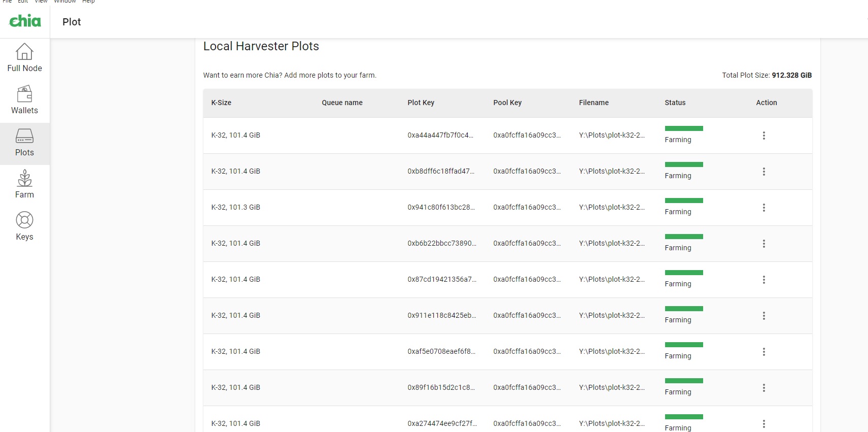This screenshot has height=432, width=868.
Task: Go to the Farm page
Action: pos(24,184)
